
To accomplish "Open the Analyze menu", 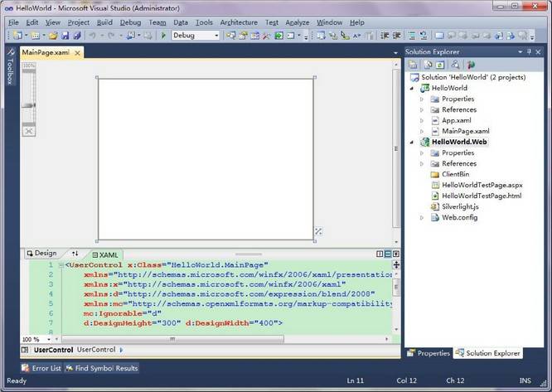I will (298, 22).
